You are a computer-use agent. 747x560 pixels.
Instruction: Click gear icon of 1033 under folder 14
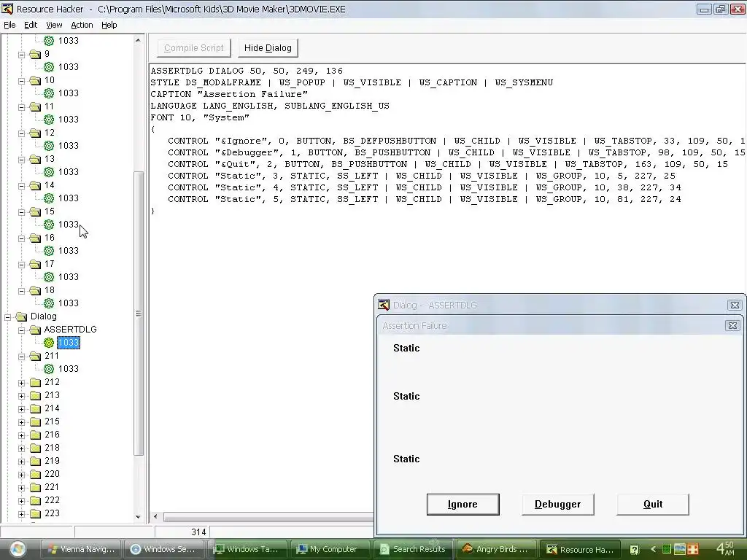click(x=49, y=198)
